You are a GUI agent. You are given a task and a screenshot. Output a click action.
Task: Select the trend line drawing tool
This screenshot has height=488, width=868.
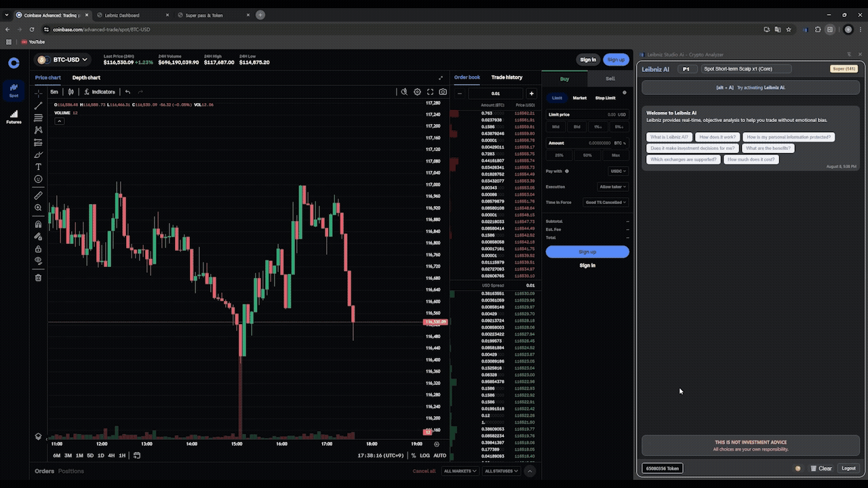[38, 106]
